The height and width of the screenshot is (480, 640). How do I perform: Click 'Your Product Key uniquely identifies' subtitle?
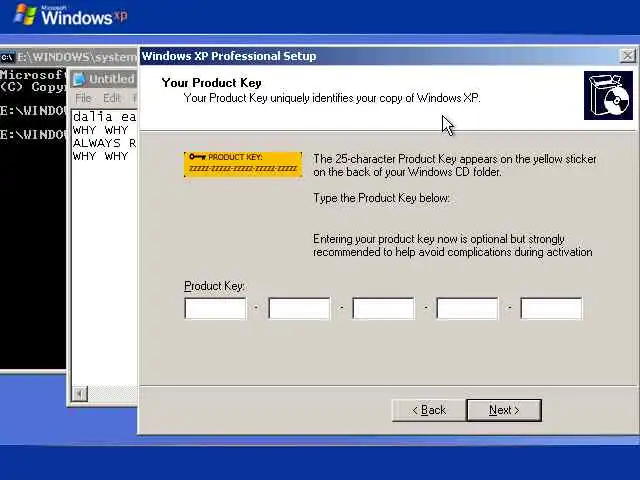coord(332,98)
